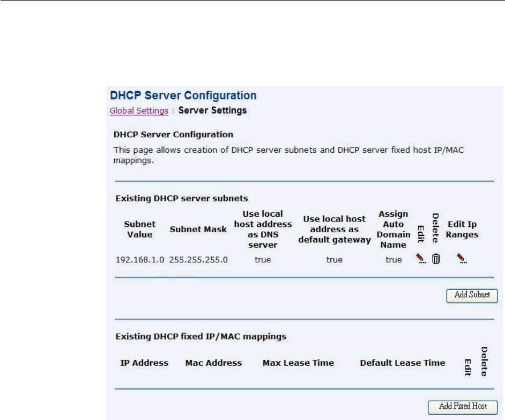Click the Max Lease Time column header
This screenshot has width=505, height=420.
click(x=298, y=363)
